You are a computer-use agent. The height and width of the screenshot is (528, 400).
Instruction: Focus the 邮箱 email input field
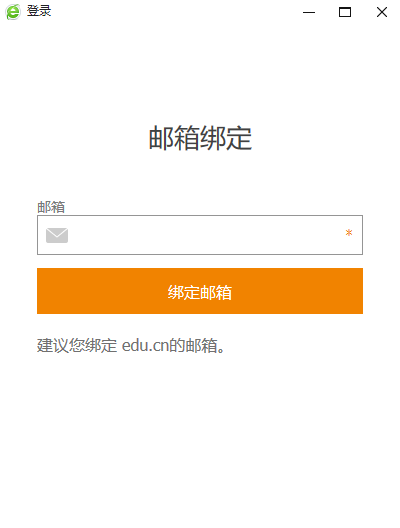coord(200,235)
